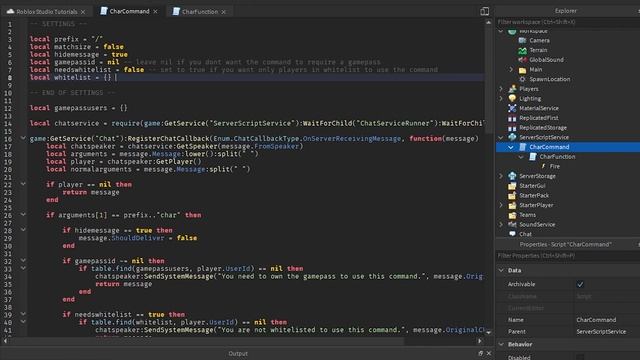Close the CharFunction tab

click(x=223, y=12)
